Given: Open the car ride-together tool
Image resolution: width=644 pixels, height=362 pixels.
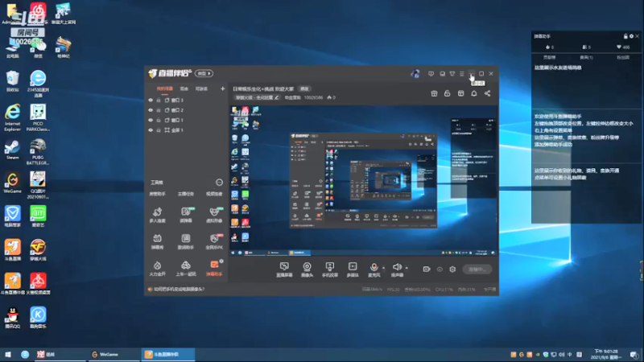Looking at the screenshot, I should click(186, 268).
